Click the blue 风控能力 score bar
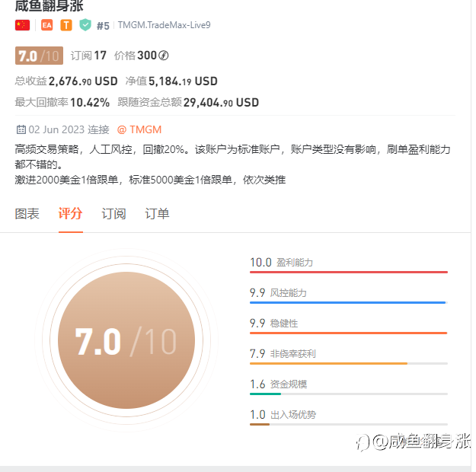The image size is (476, 472). click(x=349, y=302)
